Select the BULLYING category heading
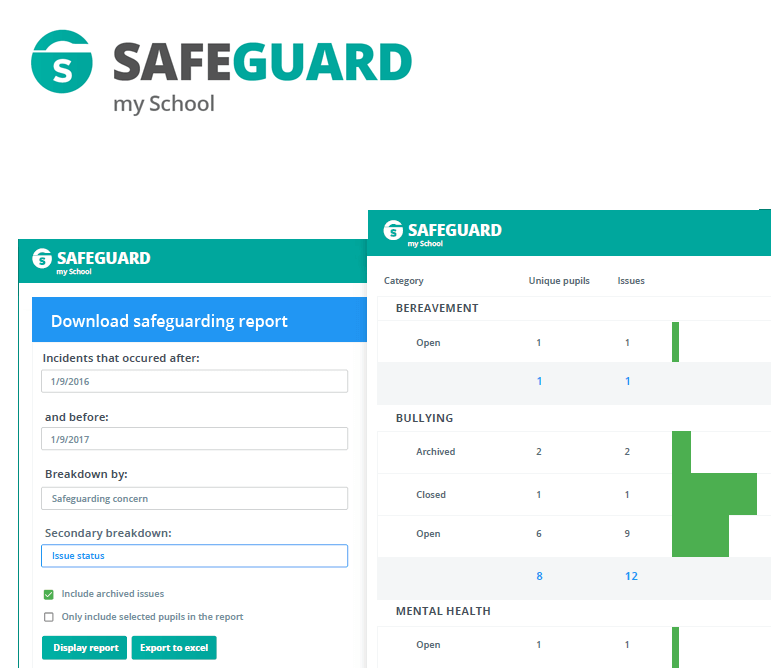 coord(424,418)
